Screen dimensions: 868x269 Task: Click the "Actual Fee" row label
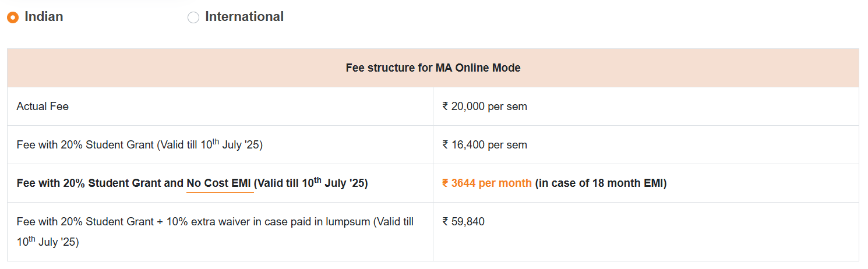tap(43, 107)
